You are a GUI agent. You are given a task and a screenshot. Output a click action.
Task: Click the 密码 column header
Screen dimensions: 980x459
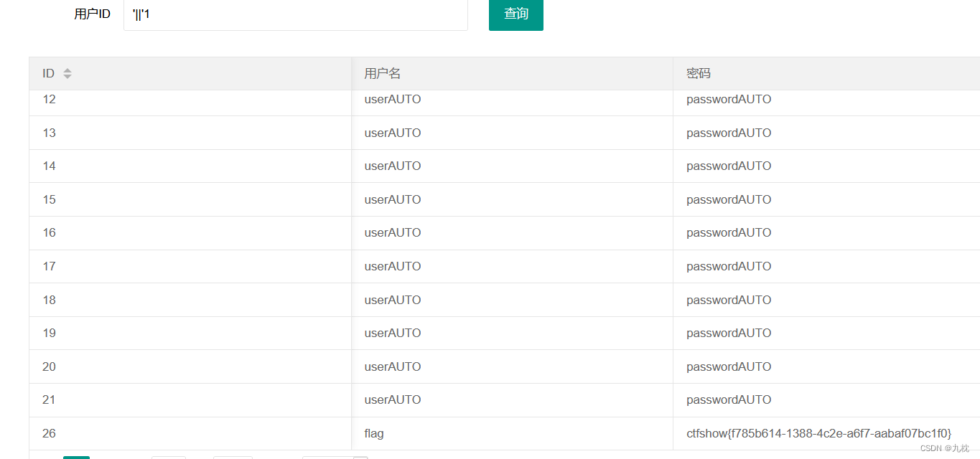coord(699,73)
